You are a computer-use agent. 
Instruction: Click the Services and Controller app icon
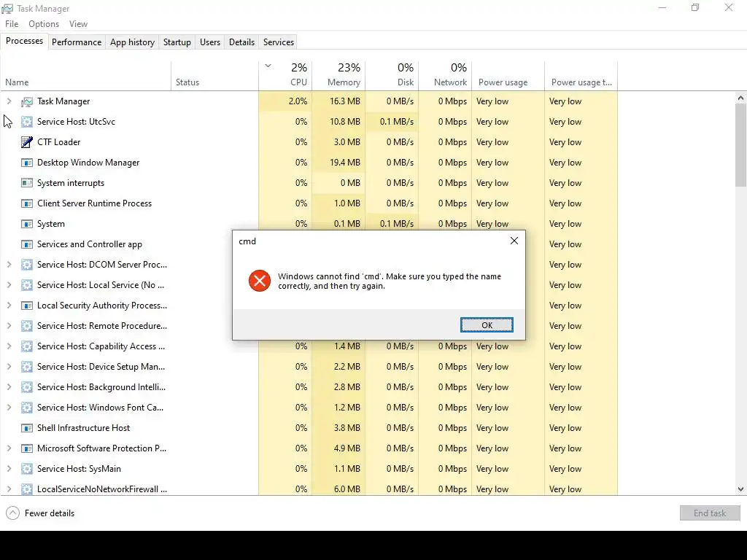tap(27, 244)
